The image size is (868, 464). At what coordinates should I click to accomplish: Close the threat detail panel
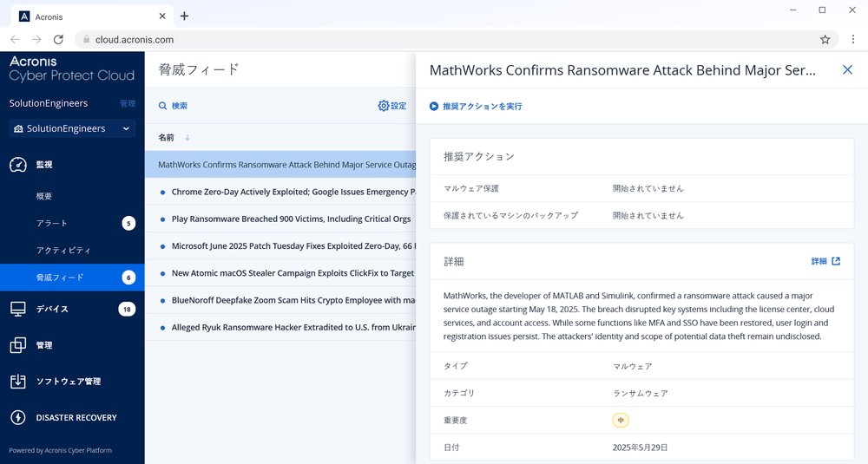(x=847, y=69)
